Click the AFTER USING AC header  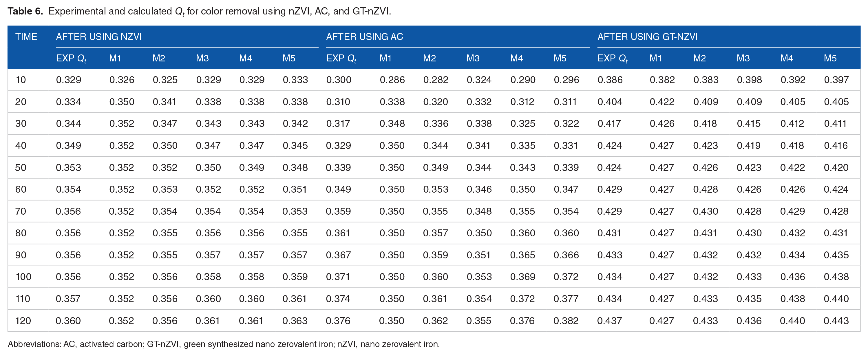pos(364,36)
